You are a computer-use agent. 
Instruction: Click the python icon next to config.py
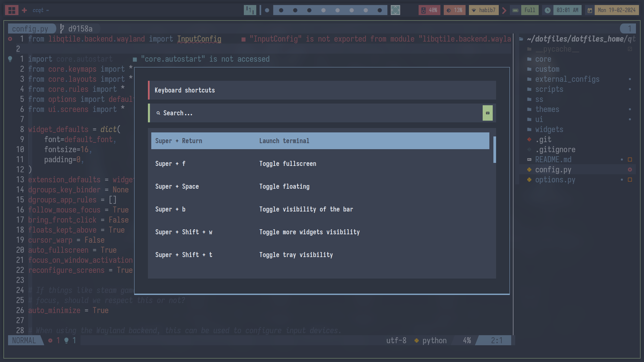[529, 170]
